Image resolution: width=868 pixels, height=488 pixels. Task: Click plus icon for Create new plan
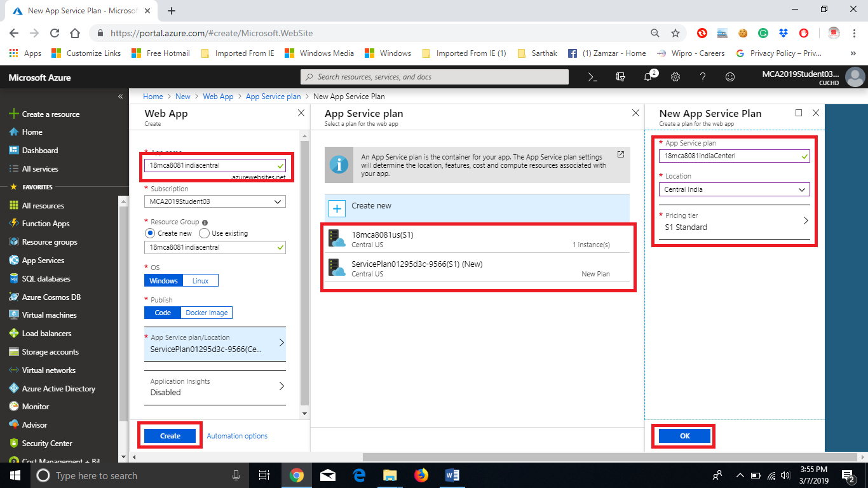click(x=337, y=208)
